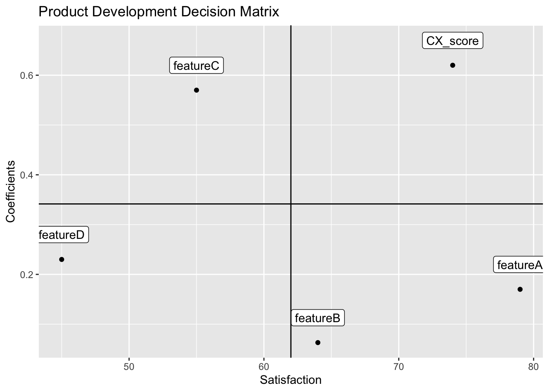Viewport: 549px width, 392px height.
Task: Click the Satisfaction x-axis title
Action: [290, 380]
